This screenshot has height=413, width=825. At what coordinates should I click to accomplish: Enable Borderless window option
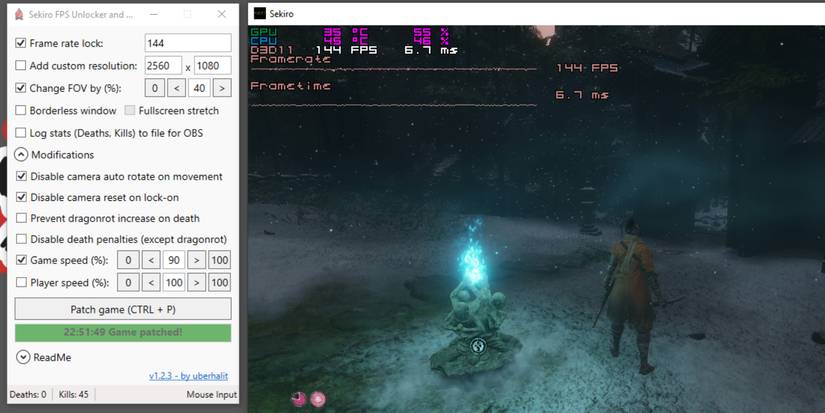point(21,110)
